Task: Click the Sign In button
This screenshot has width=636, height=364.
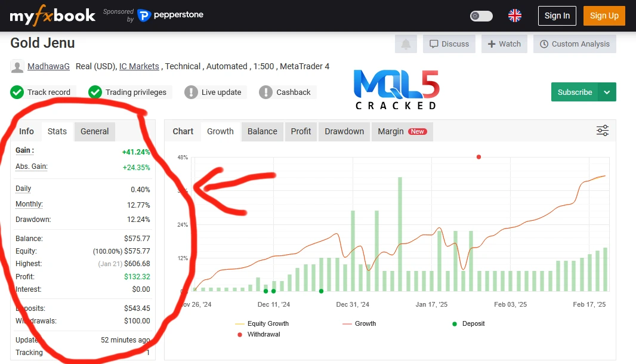Action: (557, 16)
